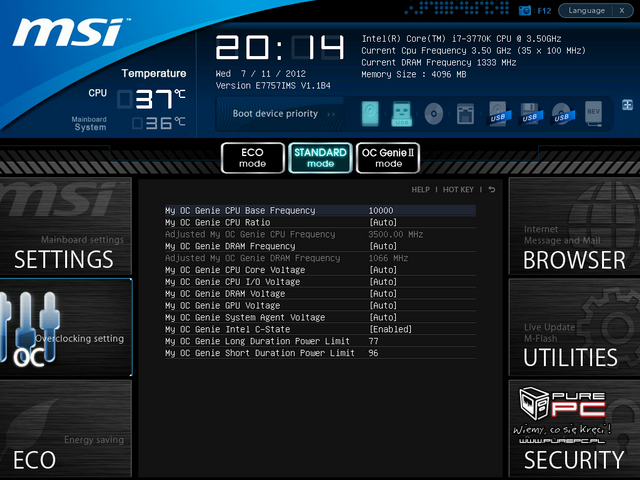Select the hard disk boot device icon
The height and width of the screenshot is (480, 640).
[x=370, y=113]
